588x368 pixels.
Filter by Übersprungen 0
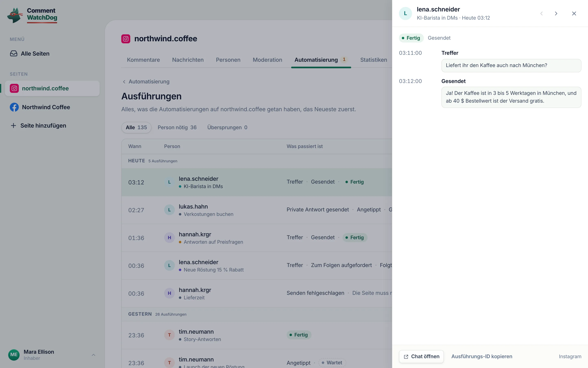tap(227, 128)
